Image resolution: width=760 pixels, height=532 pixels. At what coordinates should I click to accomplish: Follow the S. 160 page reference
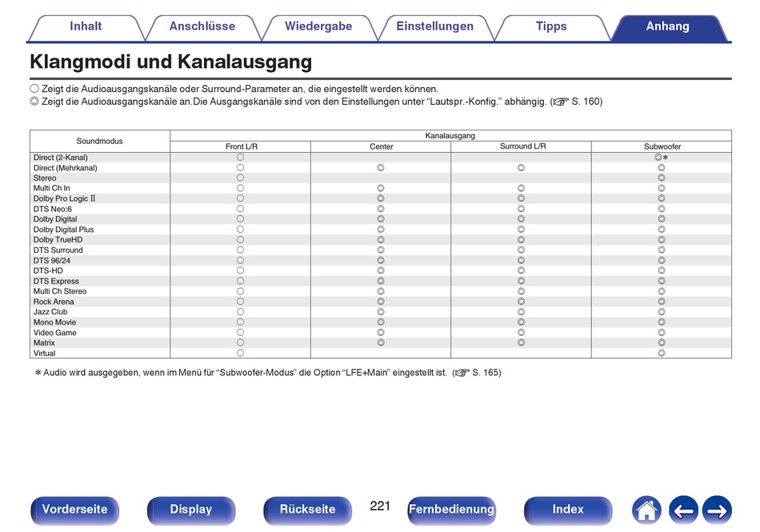tap(577, 102)
